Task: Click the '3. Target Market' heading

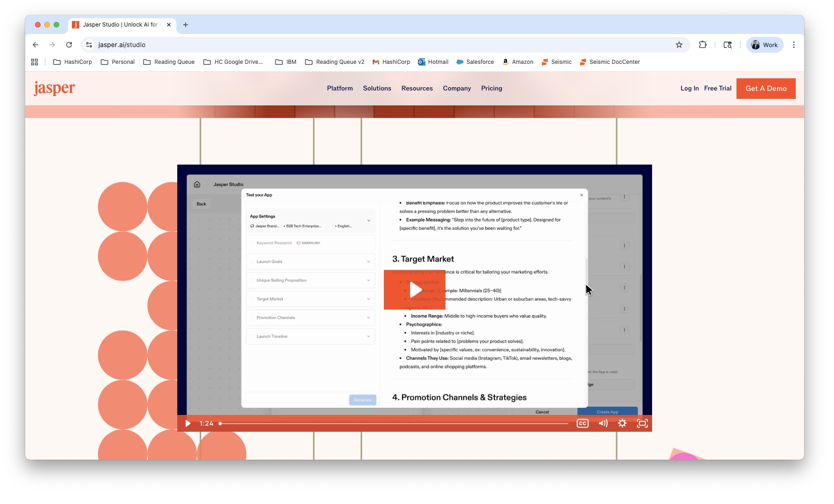Action: (423, 259)
